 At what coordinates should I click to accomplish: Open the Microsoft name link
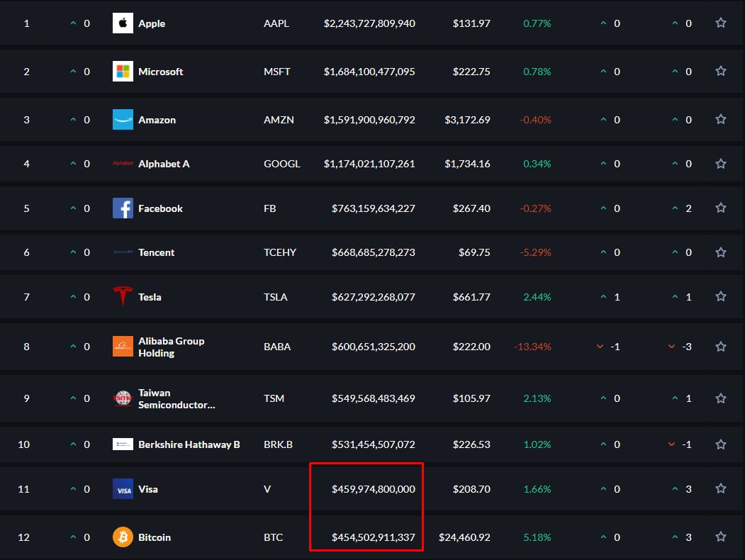tap(161, 72)
